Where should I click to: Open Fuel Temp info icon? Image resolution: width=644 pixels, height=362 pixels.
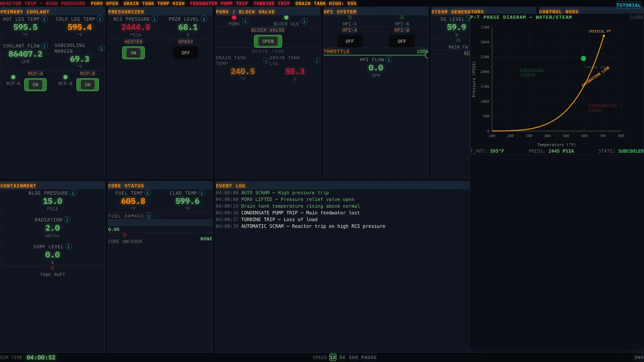pyautogui.click(x=148, y=193)
